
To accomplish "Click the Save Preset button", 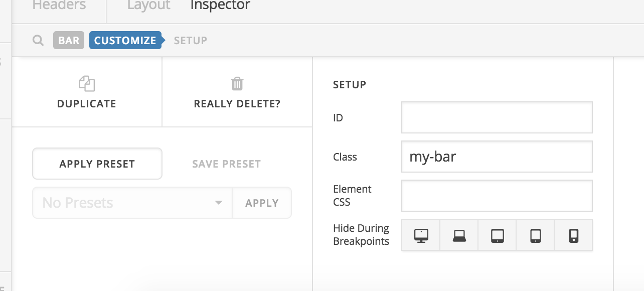I will tap(226, 164).
